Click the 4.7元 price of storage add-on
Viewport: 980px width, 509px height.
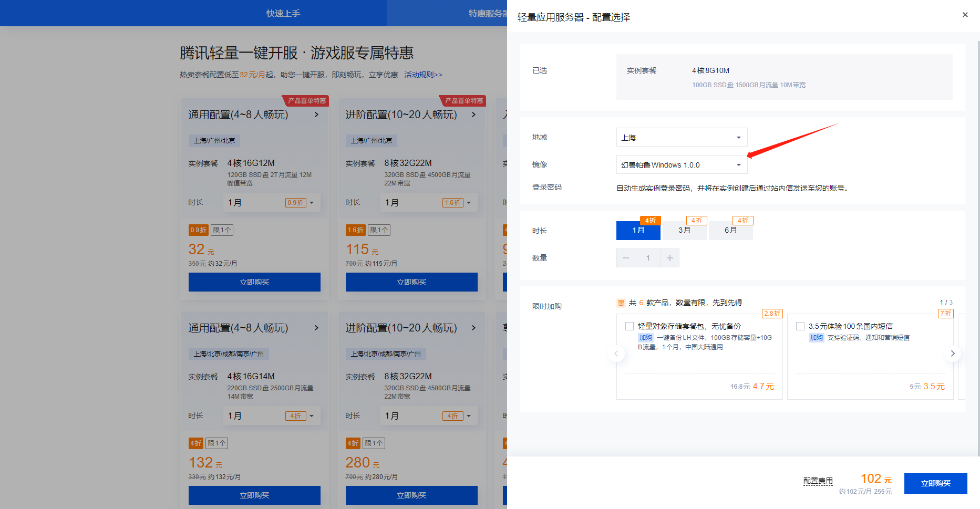click(x=763, y=387)
